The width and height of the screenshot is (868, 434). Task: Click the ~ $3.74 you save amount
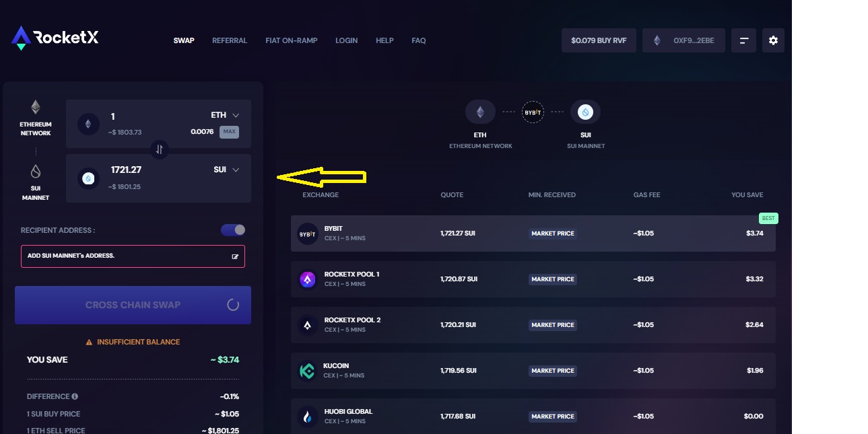225,360
